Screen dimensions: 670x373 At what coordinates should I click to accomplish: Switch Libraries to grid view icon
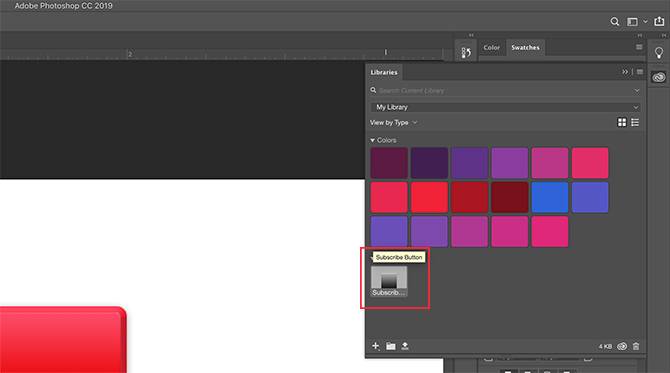pos(622,123)
